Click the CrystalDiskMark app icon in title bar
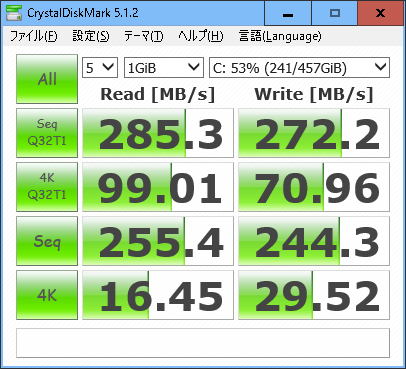 tap(14, 13)
